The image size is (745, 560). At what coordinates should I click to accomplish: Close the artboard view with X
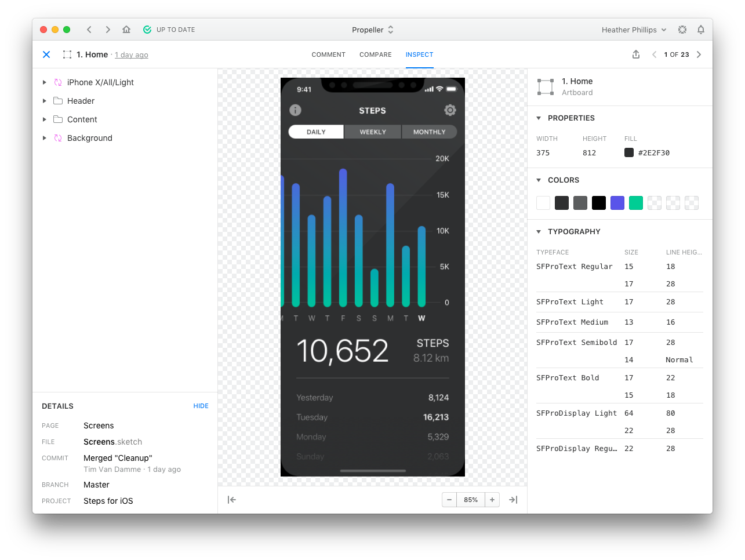pyautogui.click(x=46, y=54)
